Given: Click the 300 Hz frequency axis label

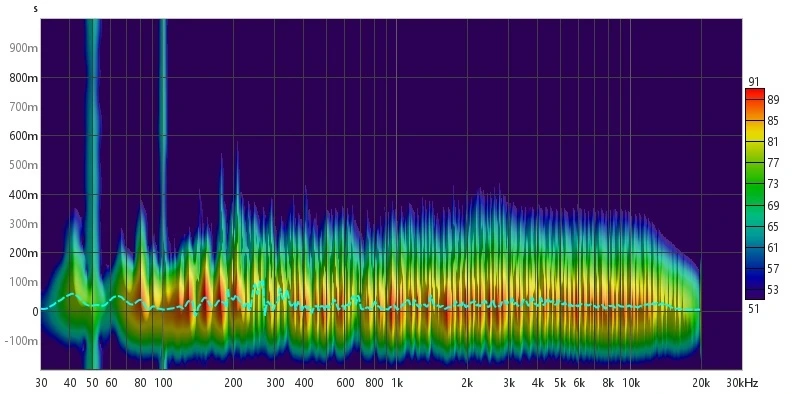Looking at the screenshot, I should click(x=275, y=383).
